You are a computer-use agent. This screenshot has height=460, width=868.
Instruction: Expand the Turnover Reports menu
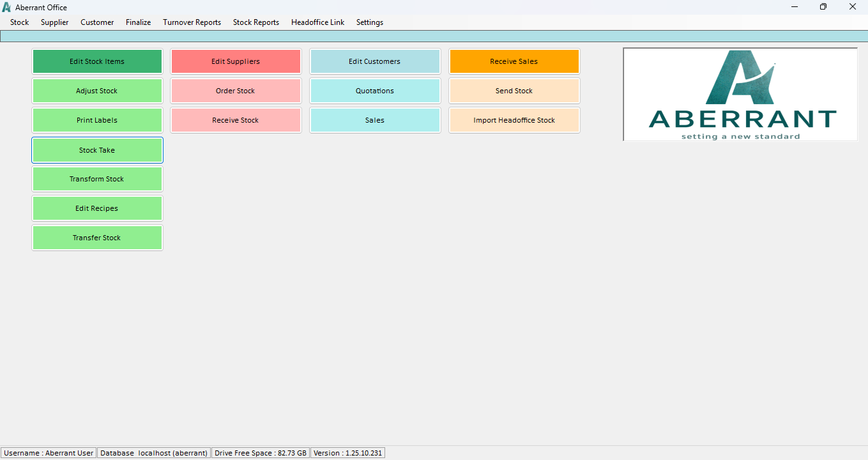(192, 22)
